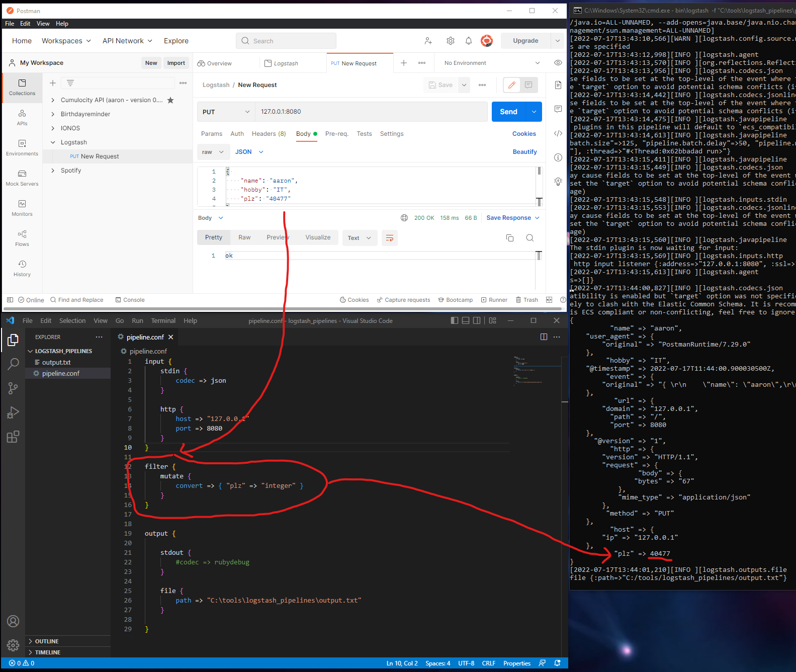Viewport: 796px width, 672px height.
Task: Open the PUT method dropdown
Action: [x=226, y=112]
